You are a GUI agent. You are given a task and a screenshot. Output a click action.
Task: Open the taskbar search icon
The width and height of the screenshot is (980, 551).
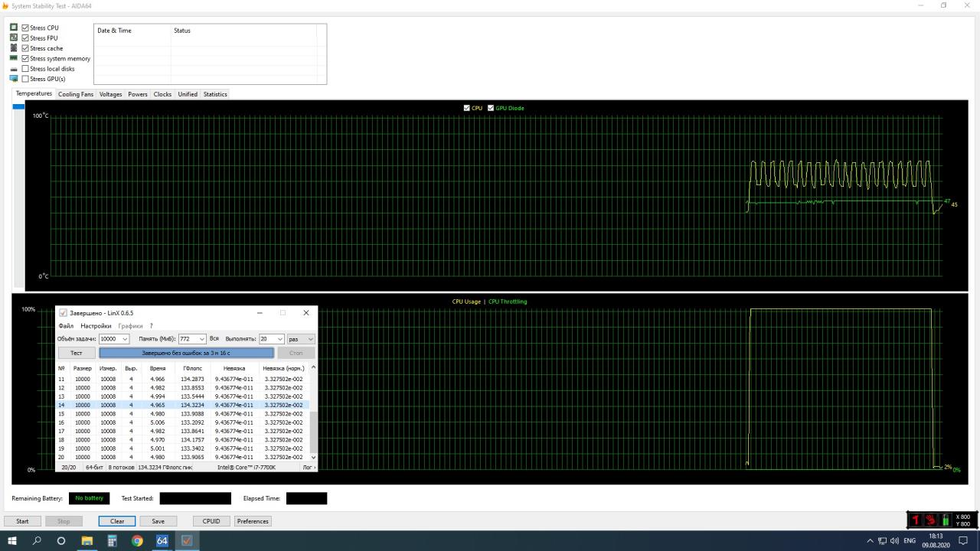[x=37, y=540]
